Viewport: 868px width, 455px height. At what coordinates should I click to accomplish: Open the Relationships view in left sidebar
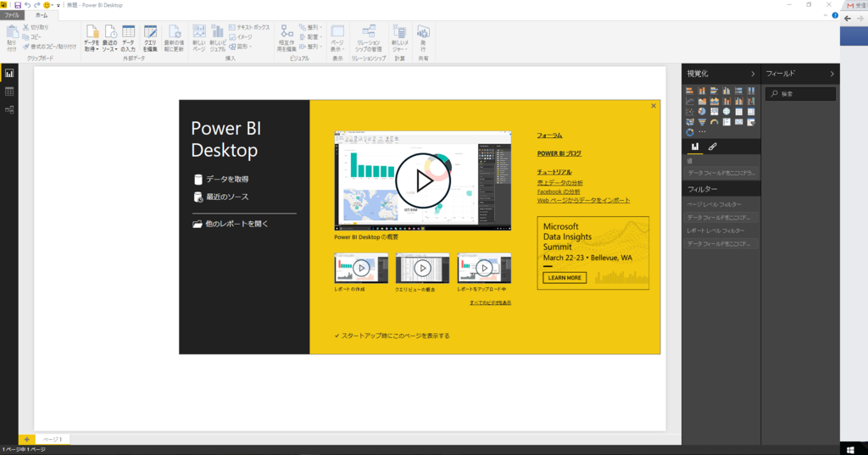tap(8, 109)
